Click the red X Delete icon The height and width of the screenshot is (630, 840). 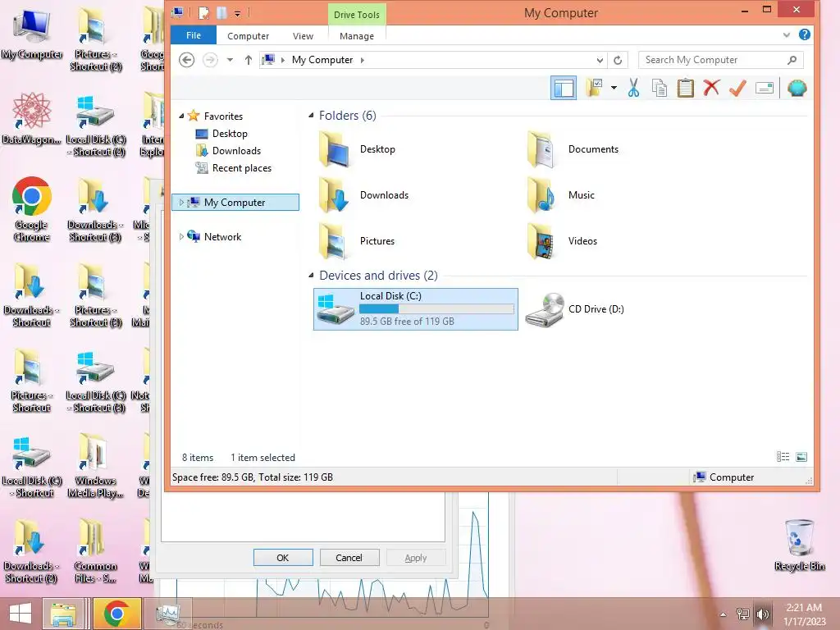coord(711,87)
